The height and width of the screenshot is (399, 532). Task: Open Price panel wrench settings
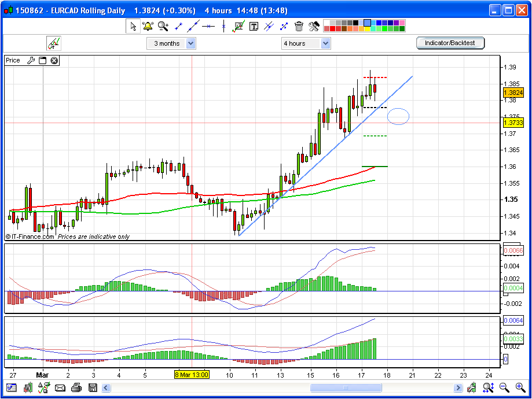31,60
